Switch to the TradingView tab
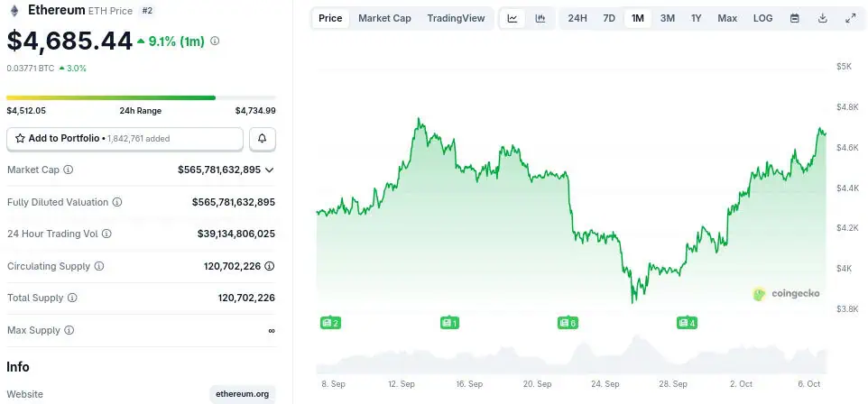 point(456,18)
